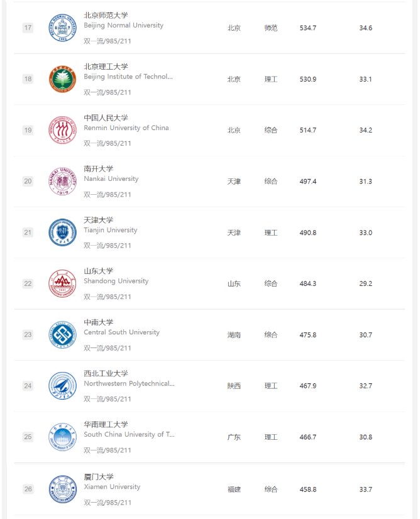
Task: Open the Xiamen University emblem
Action: [62, 489]
